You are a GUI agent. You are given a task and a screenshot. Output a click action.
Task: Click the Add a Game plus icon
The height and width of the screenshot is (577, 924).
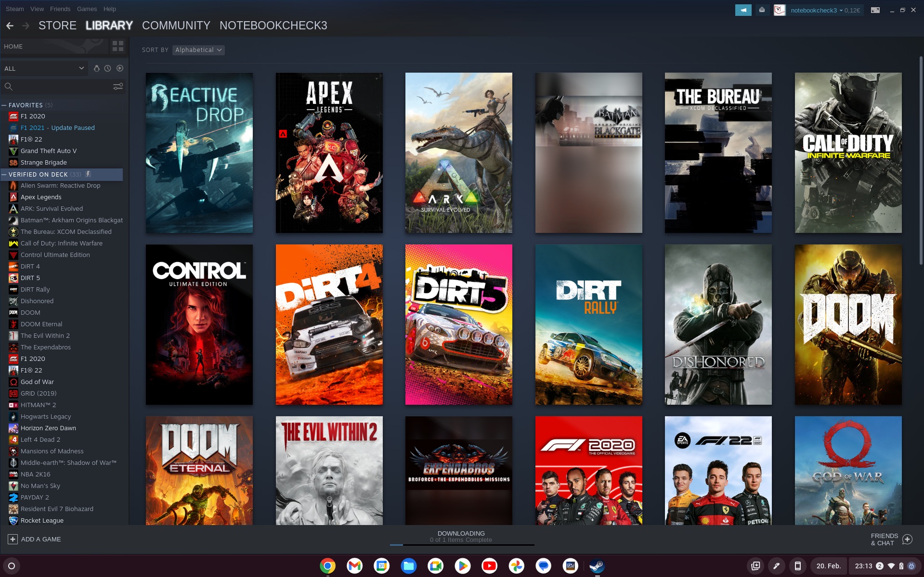[13, 539]
